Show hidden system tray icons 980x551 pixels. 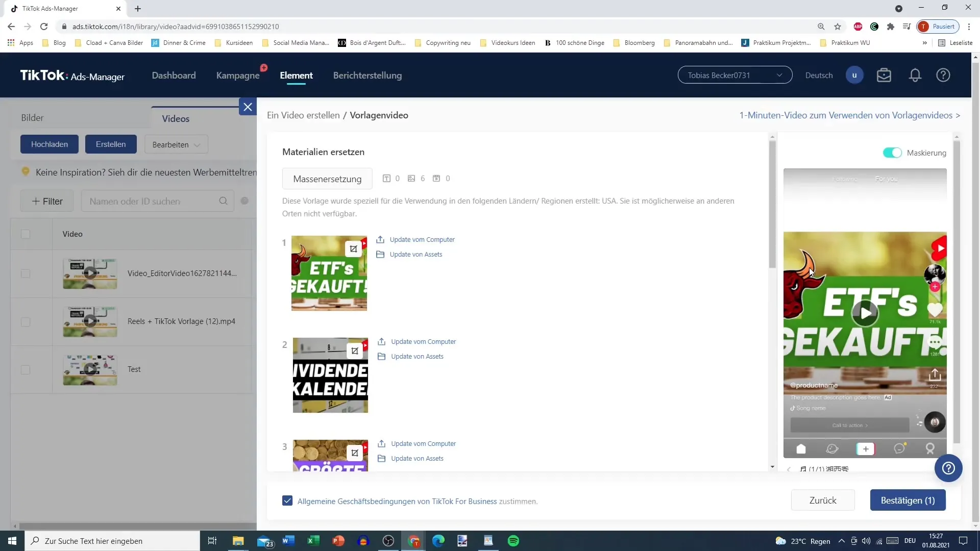pos(841,541)
